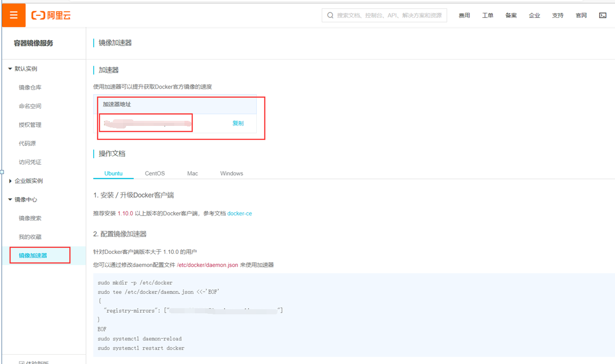
Task: Open the 支持 menu
Action: [x=558, y=15]
